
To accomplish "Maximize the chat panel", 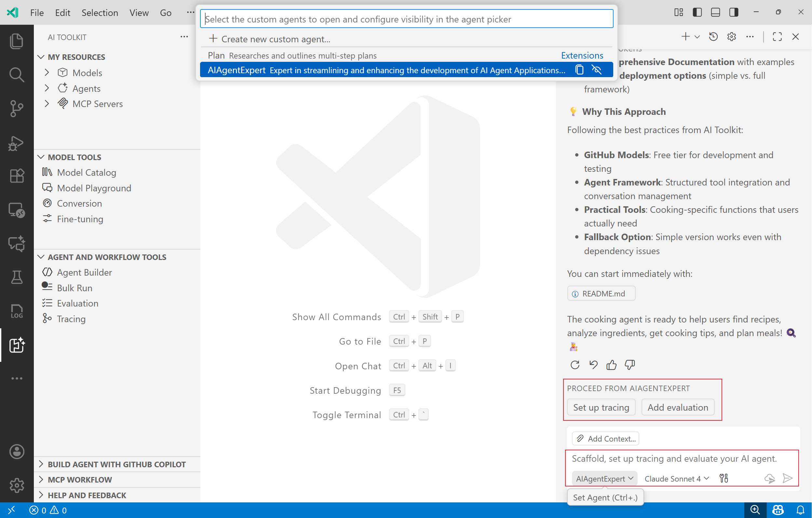I will (777, 36).
